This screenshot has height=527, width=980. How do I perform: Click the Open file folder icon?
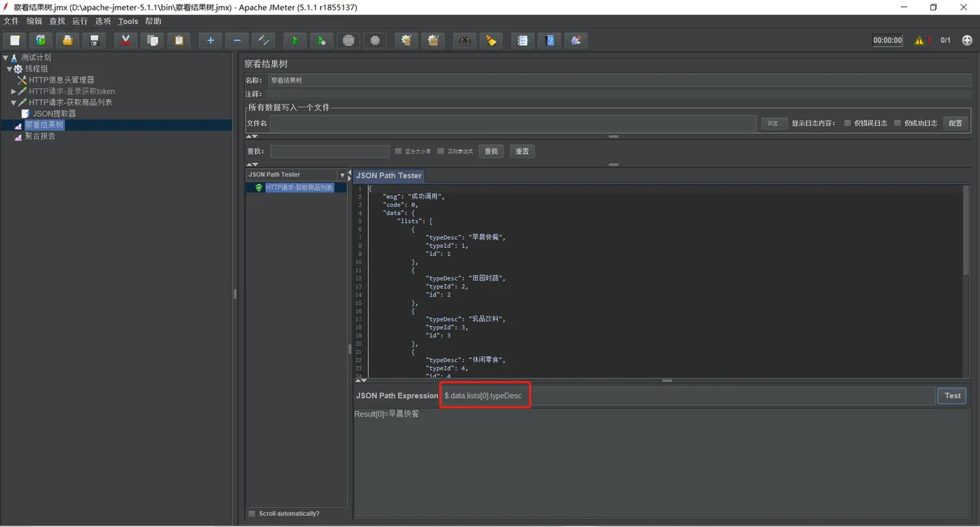67,41
